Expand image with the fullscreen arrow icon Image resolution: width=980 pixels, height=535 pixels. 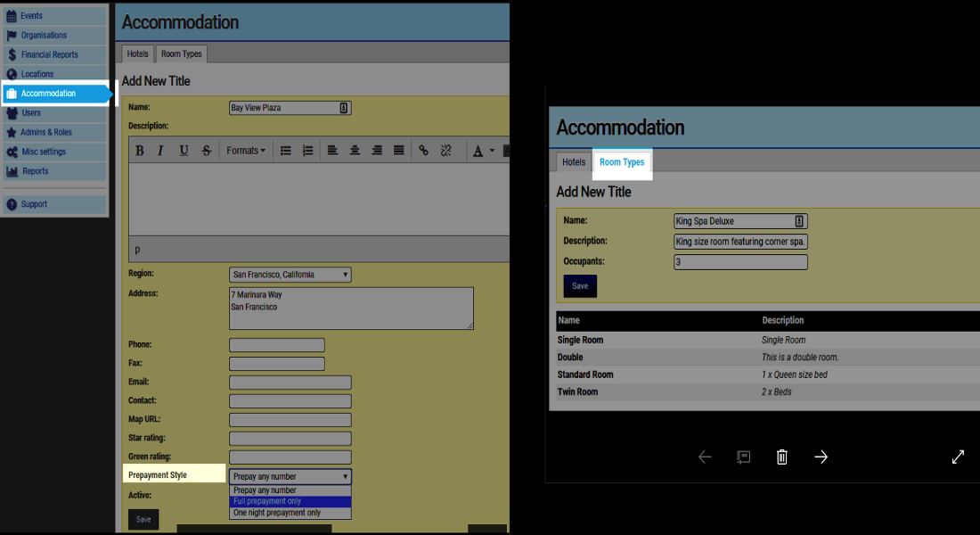pyautogui.click(x=958, y=457)
